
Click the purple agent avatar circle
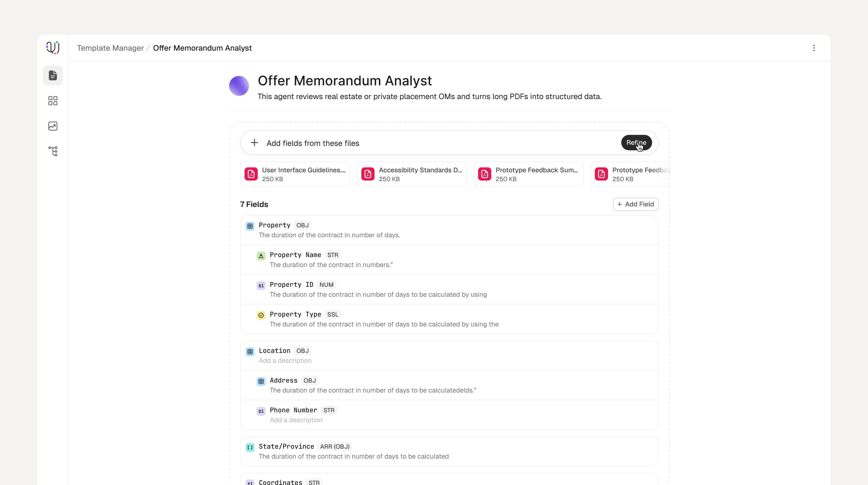tap(239, 86)
